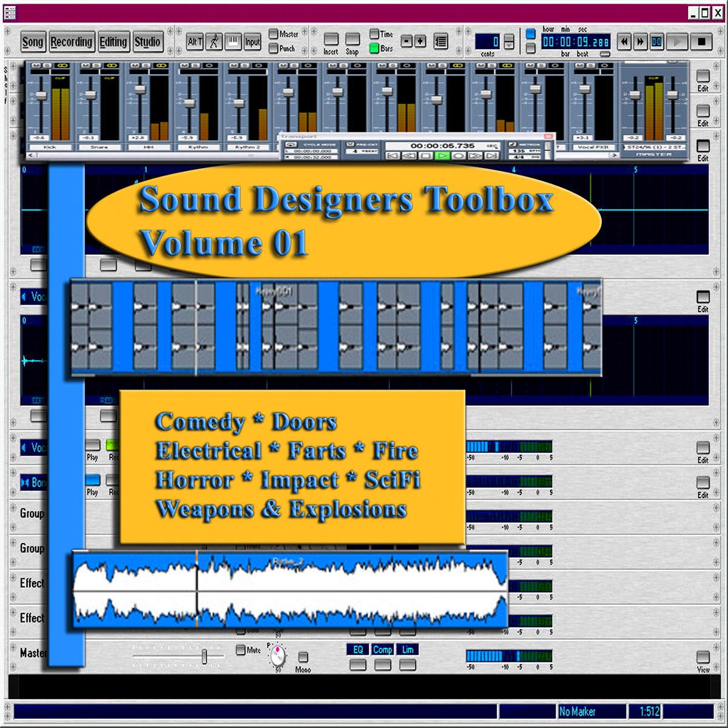Disable the green Bars checkbox
This screenshot has height=728, width=728.
pos(374,48)
